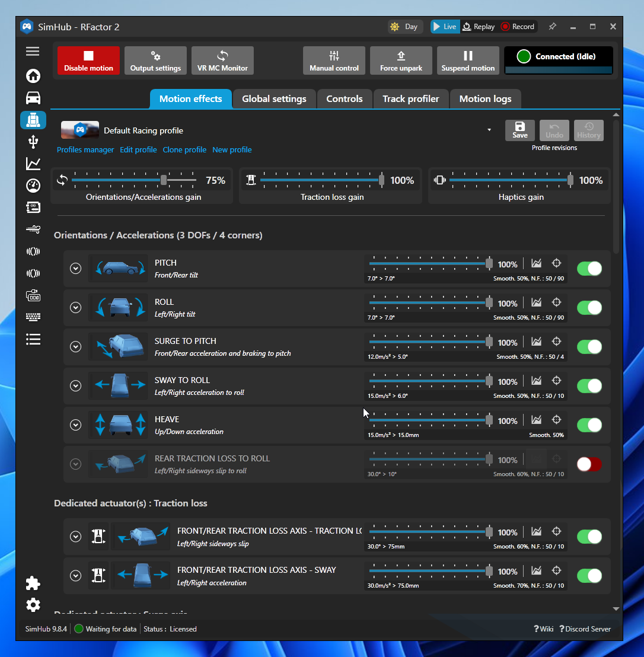The height and width of the screenshot is (657, 644).
Task: Click the Default Racing profile thumbnail
Action: point(80,130)
